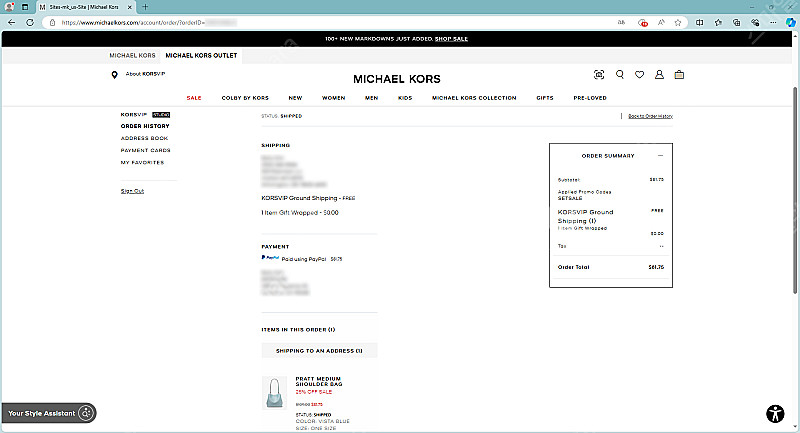This screenshot has height=433, width=800.
Task: Open the visual search camera icon
Action: click(599, 74)
